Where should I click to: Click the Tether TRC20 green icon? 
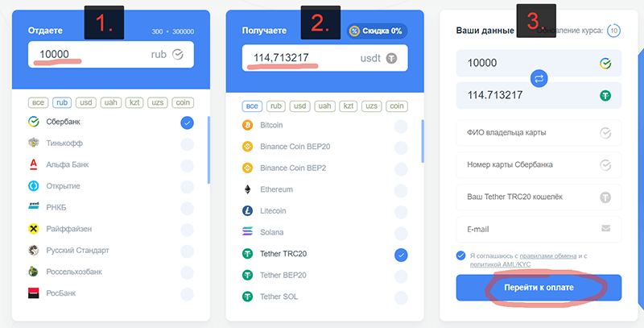click(x=247, y=254)
